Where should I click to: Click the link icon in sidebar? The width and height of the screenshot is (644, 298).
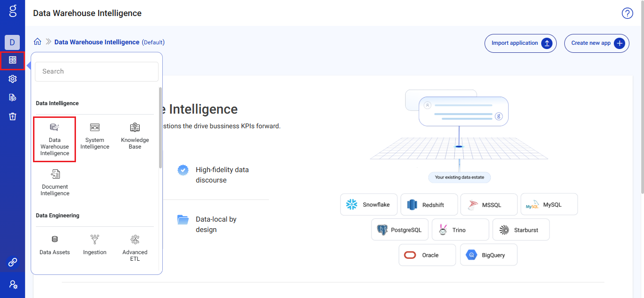pos(13,263)
